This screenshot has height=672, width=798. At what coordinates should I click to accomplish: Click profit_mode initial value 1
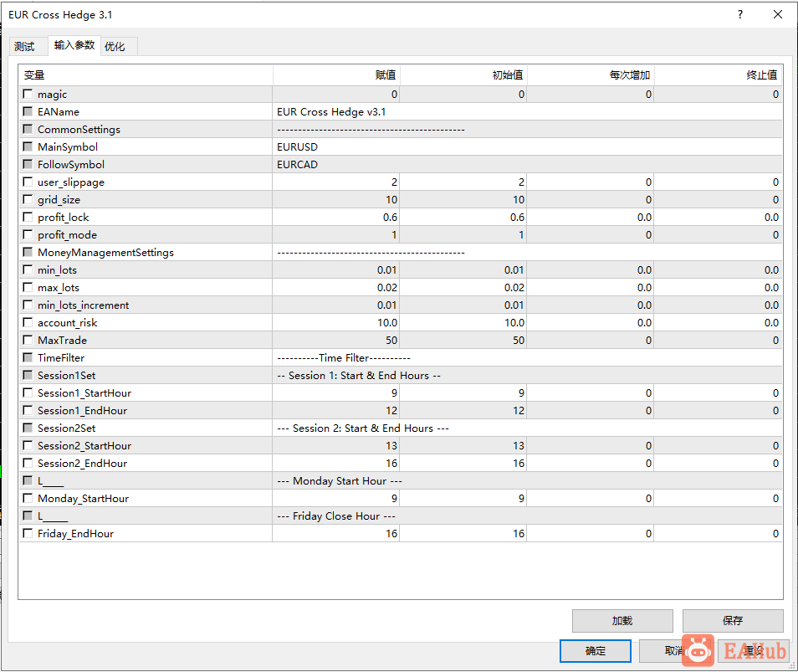(463, 234)
